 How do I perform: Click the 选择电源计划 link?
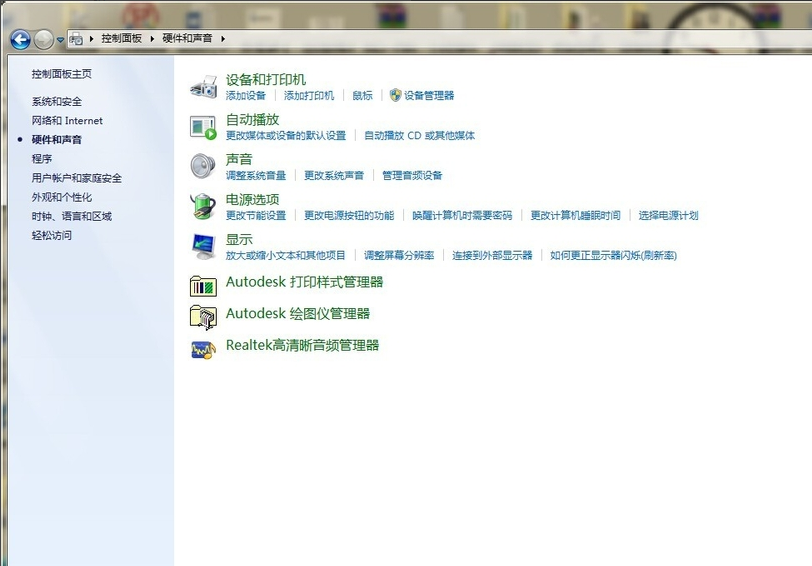tap(669, 215)
